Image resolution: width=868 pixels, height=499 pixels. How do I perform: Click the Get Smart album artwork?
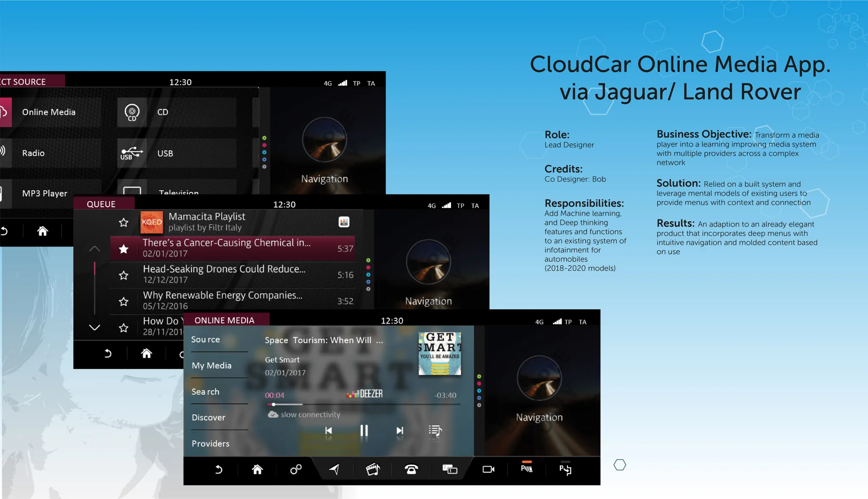[439, 354]
